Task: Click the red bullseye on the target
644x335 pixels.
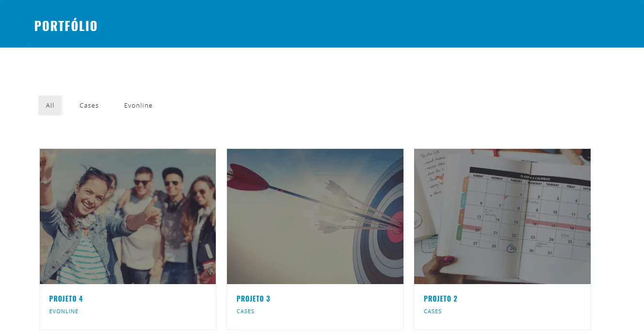Action: point(397,226)
